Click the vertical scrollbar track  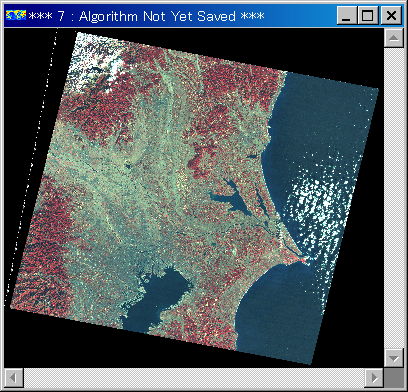(394, 198)
